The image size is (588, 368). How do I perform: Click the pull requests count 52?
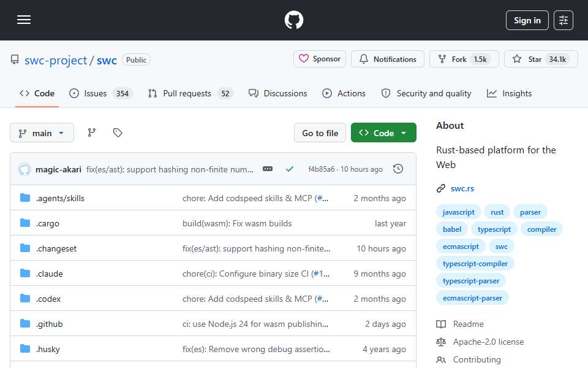[225, 93]
